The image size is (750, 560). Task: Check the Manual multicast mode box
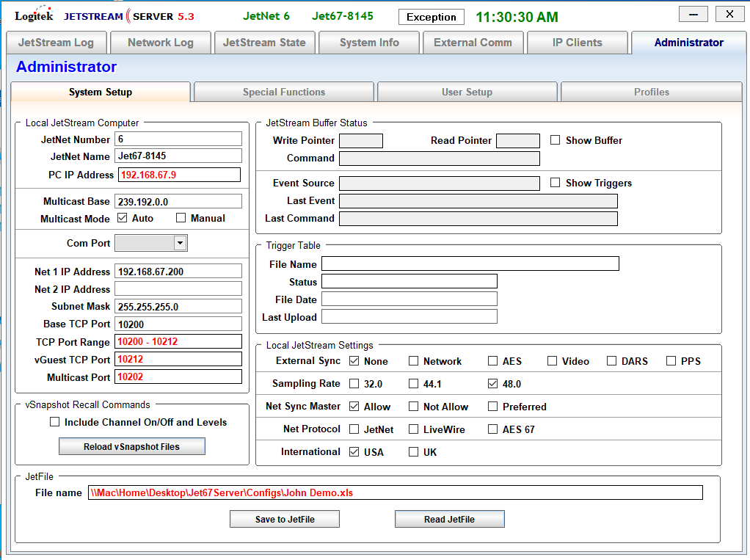pyautogui.click(x=181, y=218)
